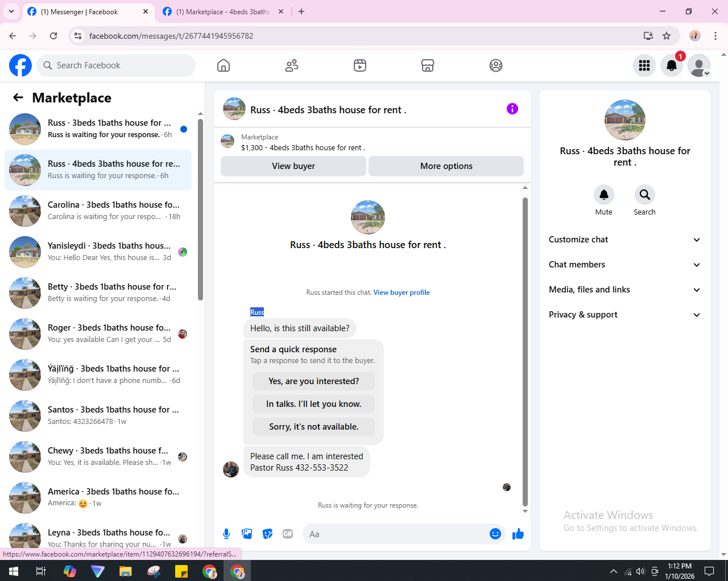Reload the page in Chrome
728x581 pixels.
click(x=53, y=36)
